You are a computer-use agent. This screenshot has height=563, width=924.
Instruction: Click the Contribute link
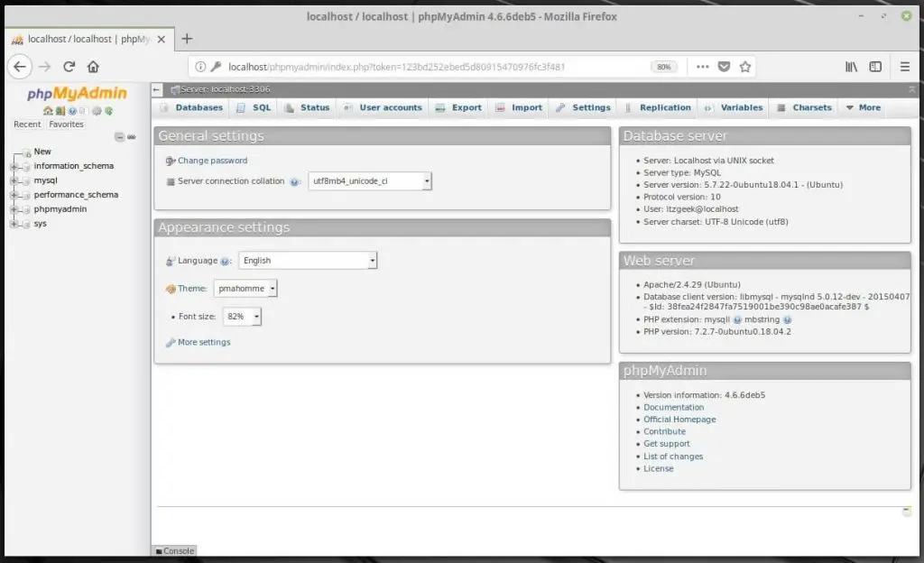click(664, 431)
